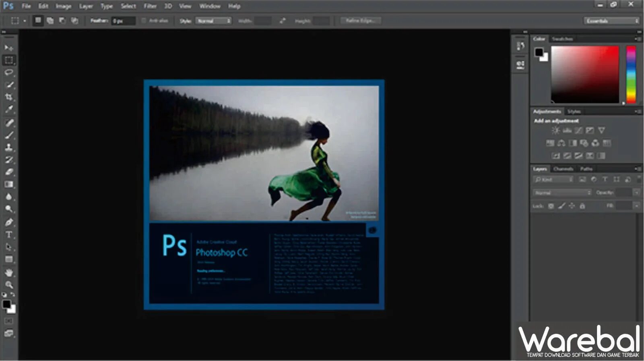Select the Rectangular Marquee tool in toolbox
This screenshot has width=644, height=361.
(x=9, y=60)
